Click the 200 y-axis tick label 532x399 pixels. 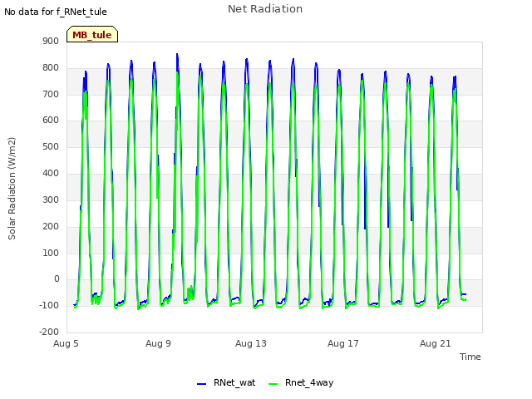(51, 227)
